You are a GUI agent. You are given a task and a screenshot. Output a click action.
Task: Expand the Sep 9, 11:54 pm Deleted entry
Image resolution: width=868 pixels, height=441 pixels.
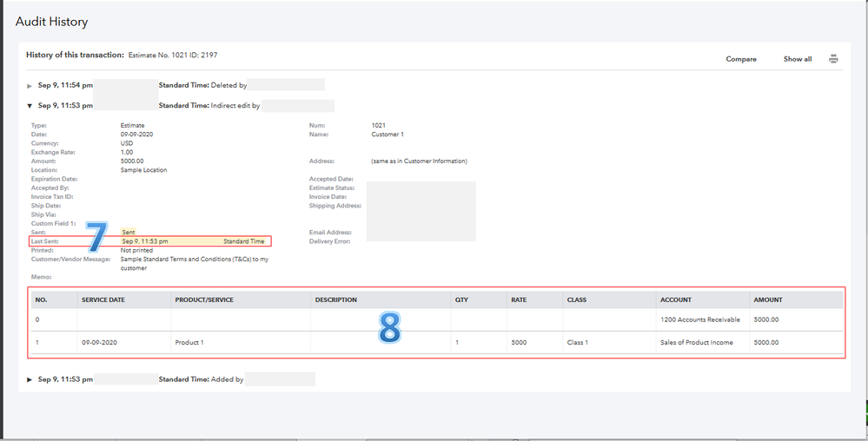(30, 86)
